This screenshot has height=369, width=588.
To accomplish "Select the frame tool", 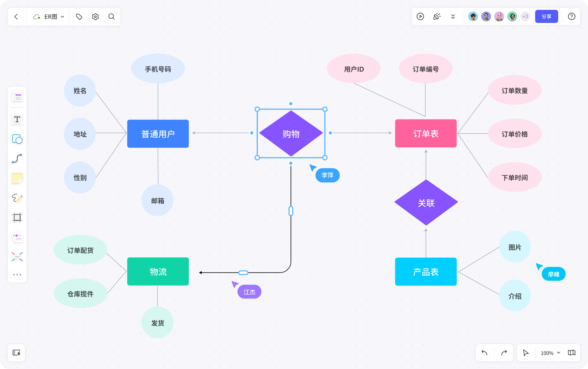I will coord(17,217).
